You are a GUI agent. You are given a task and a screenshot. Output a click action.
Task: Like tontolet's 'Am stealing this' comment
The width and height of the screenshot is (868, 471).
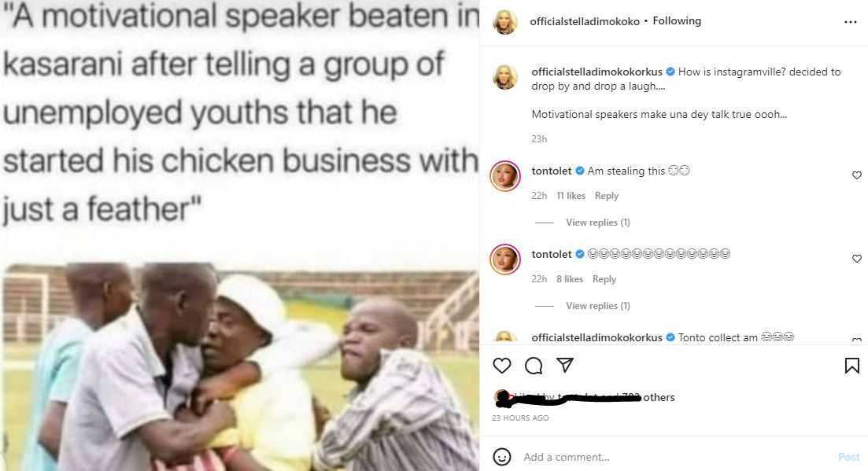pos(856,175)
